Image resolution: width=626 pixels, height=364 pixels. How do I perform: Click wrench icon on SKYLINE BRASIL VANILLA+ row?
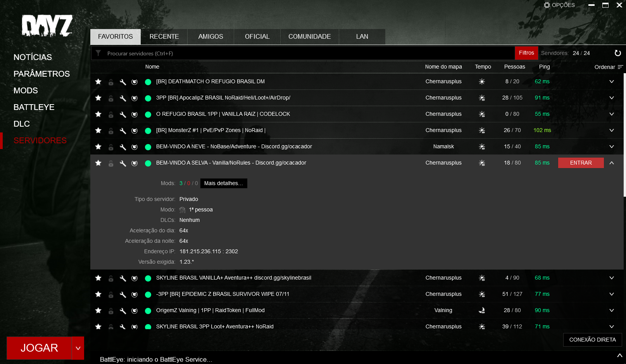tap(123, 278)
